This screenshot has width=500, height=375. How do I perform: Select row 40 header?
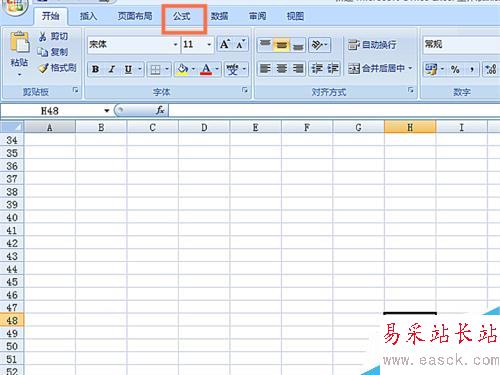pos(12,218)
